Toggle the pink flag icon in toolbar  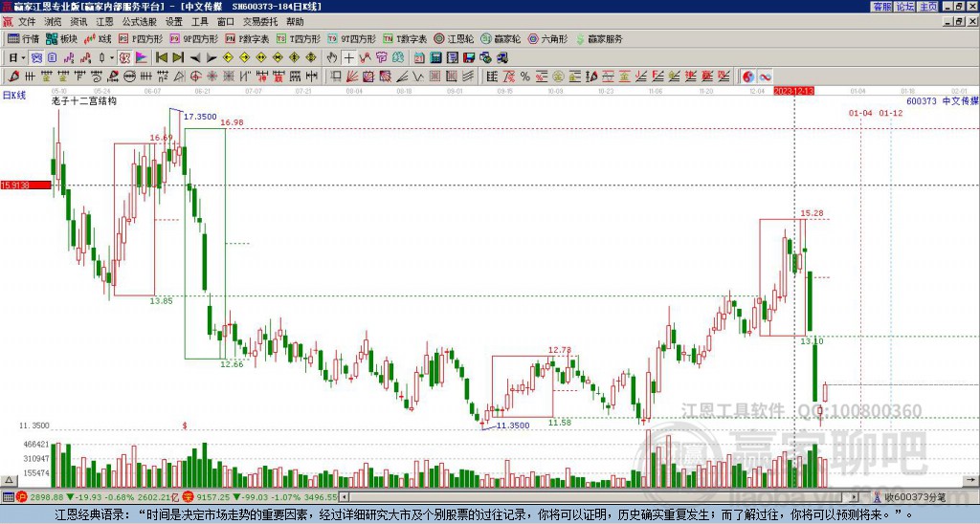[x=142, y=57]
